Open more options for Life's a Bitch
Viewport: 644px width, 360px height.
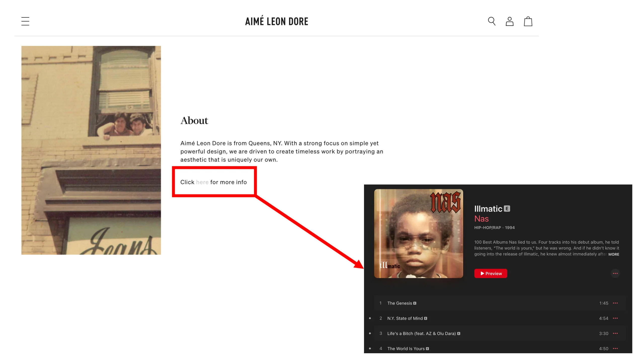click(x=615, y=333)
